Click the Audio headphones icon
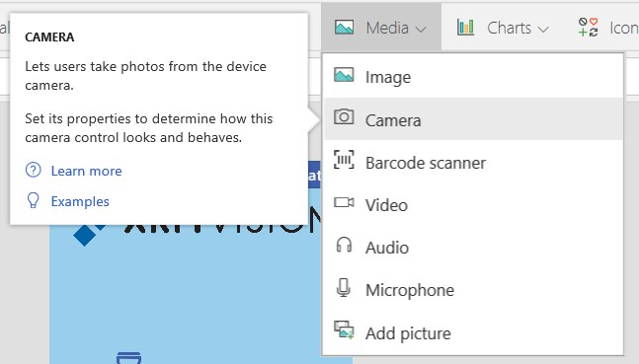 344,245
